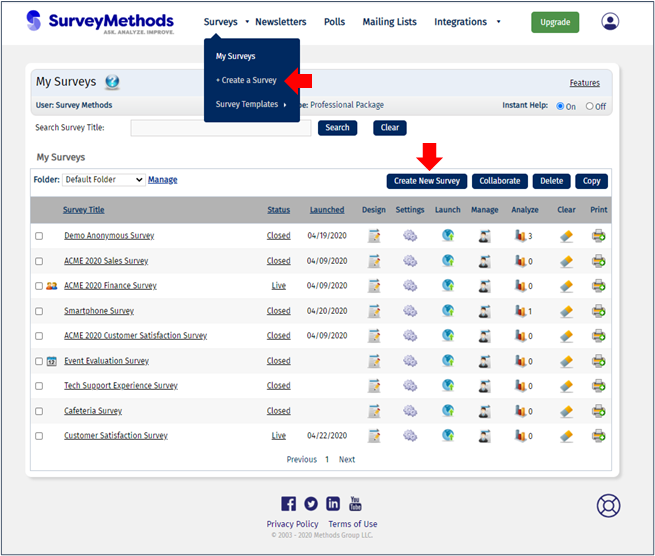Image resolution: width=655 pixels, height=556 pixels.
Task: Click the Search Survey Title input field
Action: 221,128
